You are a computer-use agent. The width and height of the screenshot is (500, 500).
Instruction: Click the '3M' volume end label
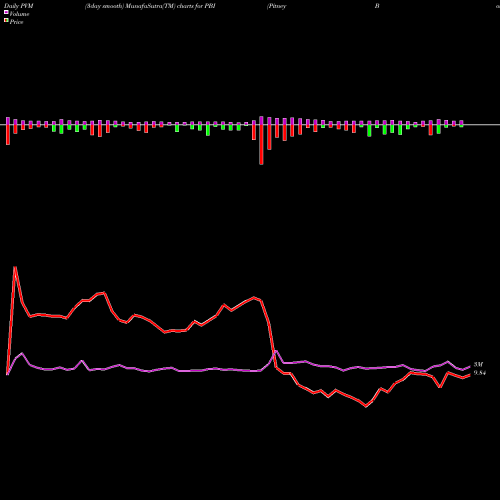478,365
